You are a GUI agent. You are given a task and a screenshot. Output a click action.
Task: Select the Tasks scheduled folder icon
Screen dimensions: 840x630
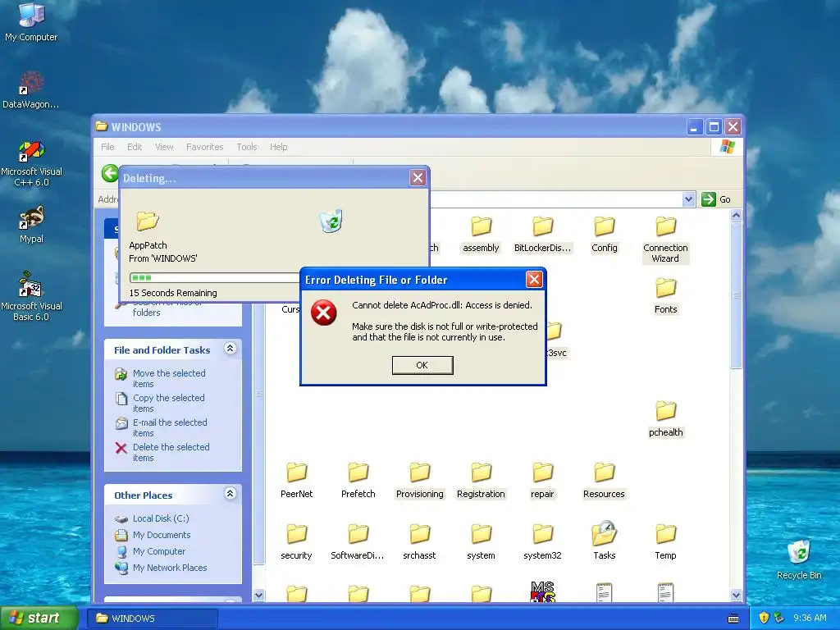click(605, 533)
